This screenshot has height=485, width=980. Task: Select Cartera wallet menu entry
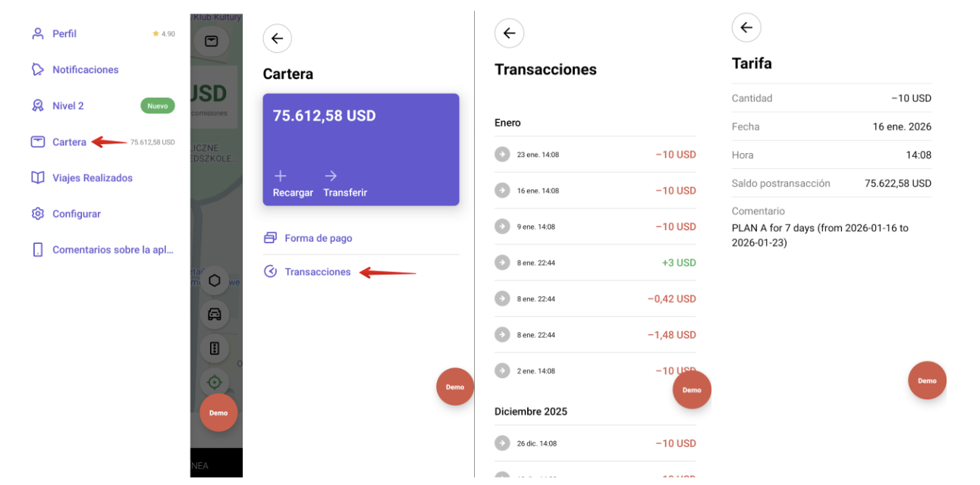(x=69, y=142)
